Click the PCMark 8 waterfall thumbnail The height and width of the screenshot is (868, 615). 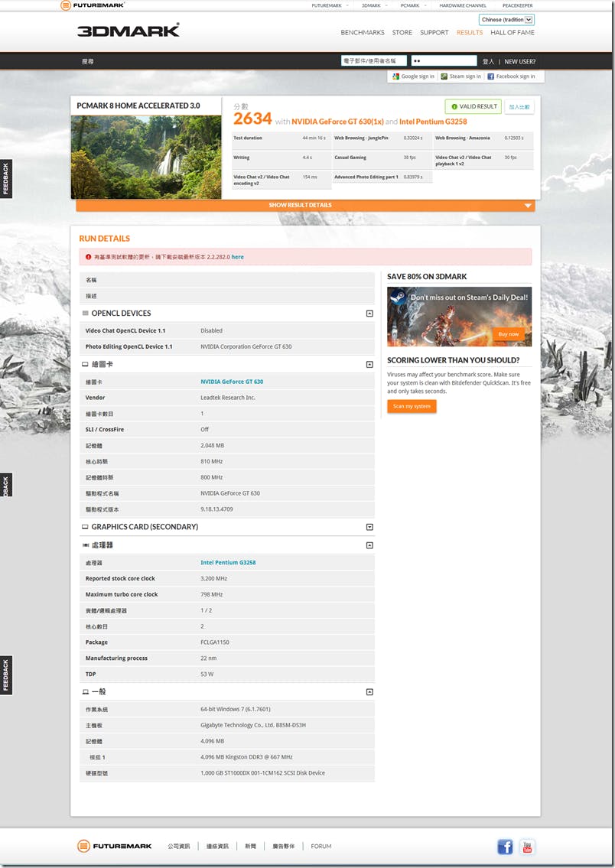click(x=146, y=157)
